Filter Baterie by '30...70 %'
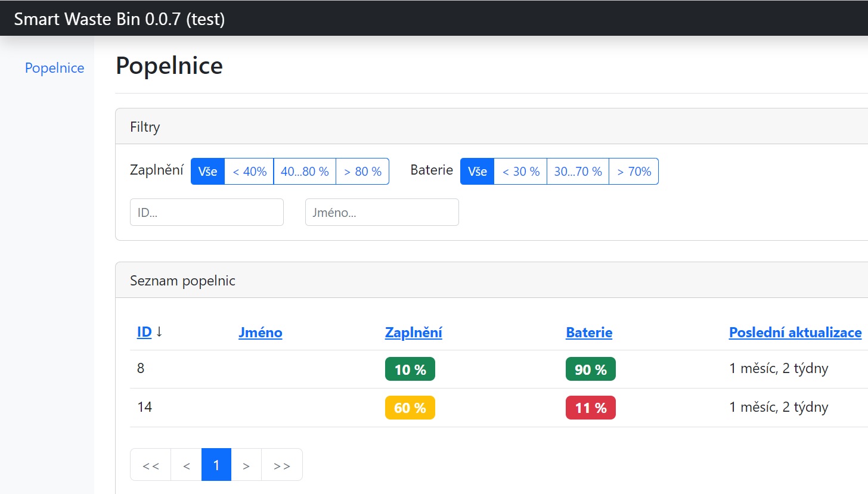Image resolution: width=868 pixels, height=494 pixels. (578, 172)
